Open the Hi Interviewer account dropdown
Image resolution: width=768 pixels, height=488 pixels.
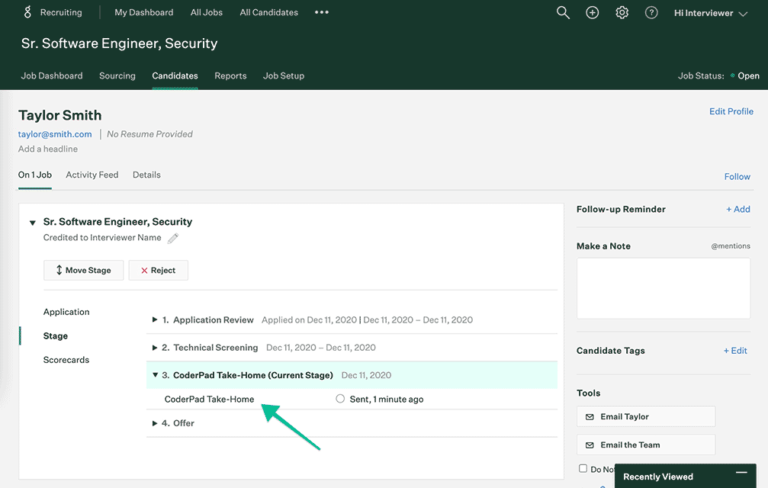[710, 13]
